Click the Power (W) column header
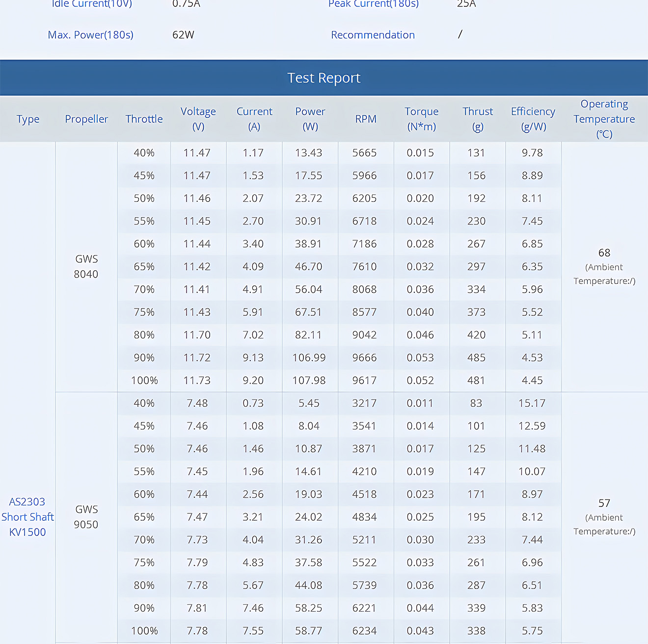Image resolution: width=648 pixels, height=644 pixels. coord(310,119)
